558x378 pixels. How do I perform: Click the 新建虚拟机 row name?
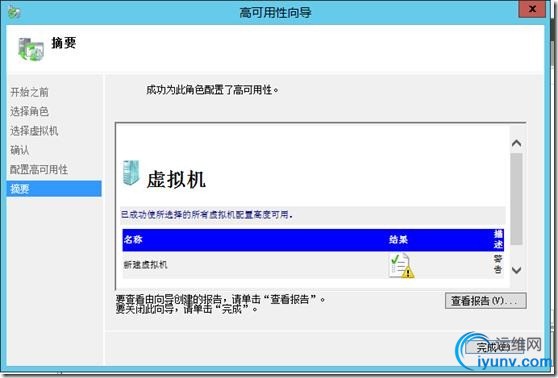146,265
